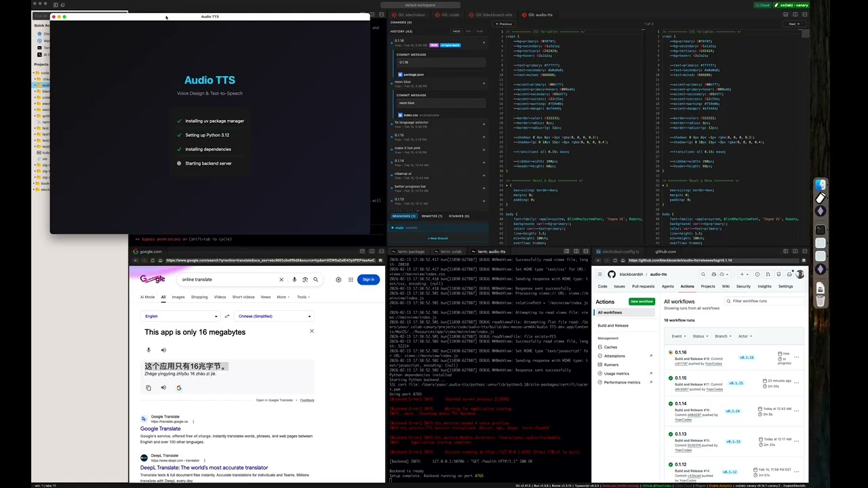The image size is (868, 488).
Task: Open the GitHub issues icon in header
Action: (757, 274)
